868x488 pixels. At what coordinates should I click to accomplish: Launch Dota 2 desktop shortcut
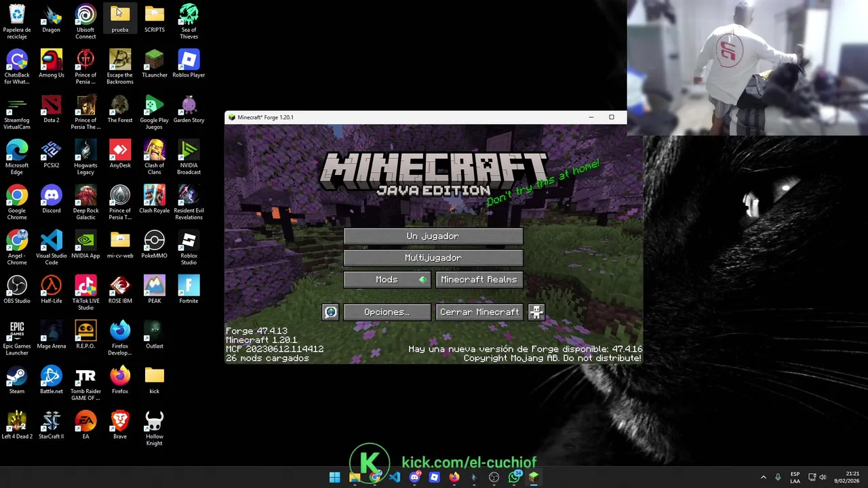[52, 109]
